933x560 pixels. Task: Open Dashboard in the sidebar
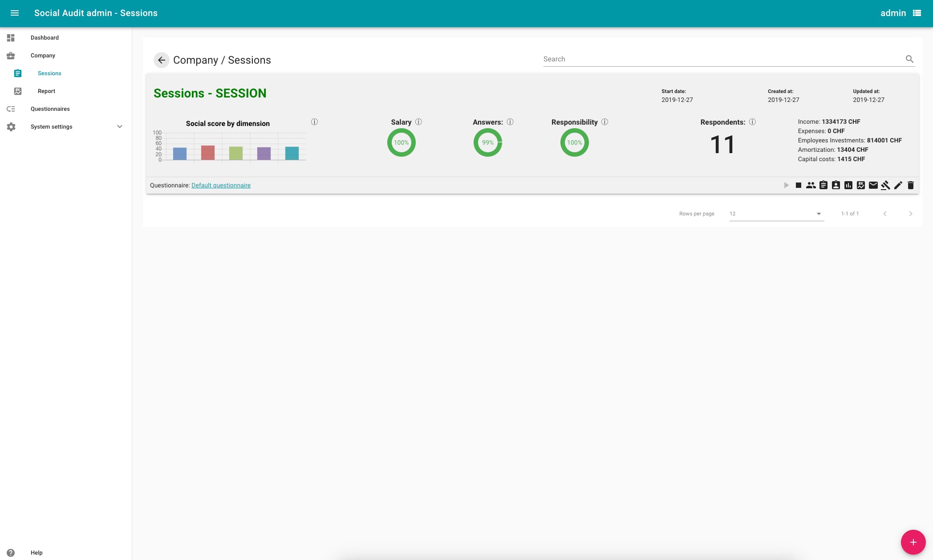click(45, 37)
